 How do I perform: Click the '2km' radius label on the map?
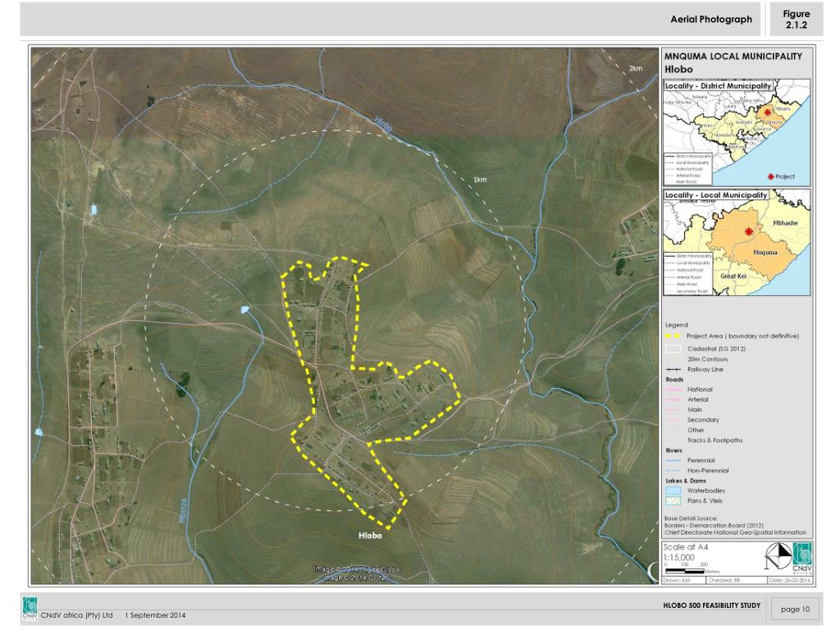(636, 69)
